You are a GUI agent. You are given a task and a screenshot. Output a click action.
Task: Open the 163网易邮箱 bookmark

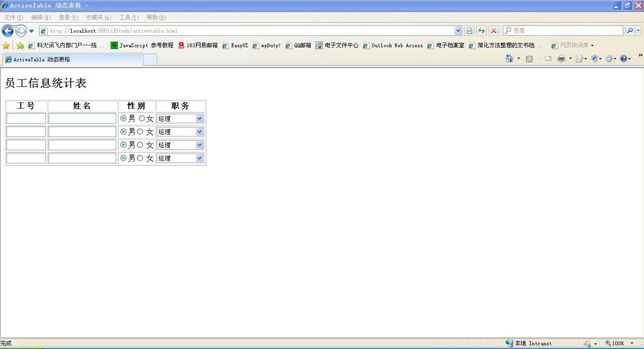point(198,45)
